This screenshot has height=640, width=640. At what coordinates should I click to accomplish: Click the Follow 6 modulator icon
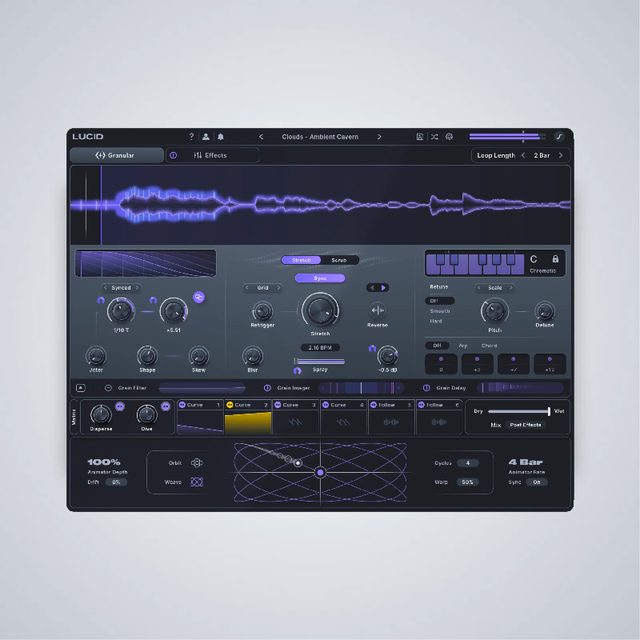coord(421,405)
